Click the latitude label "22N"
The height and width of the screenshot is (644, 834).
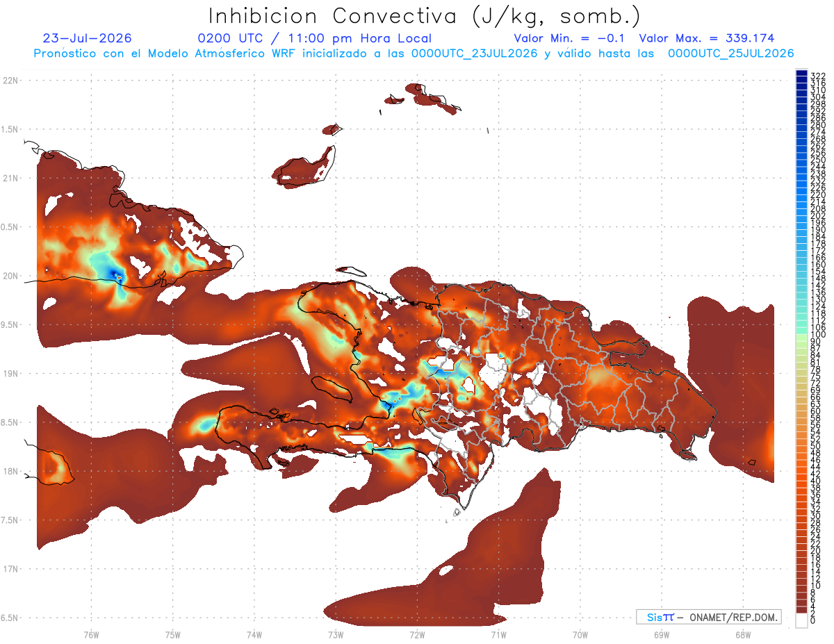(10, 81)
